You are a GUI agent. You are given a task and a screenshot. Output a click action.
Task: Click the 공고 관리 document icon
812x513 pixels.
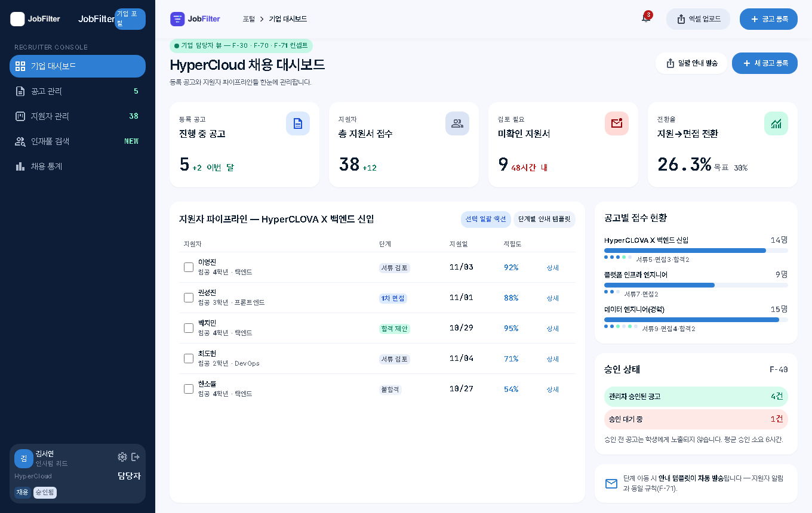20,91
